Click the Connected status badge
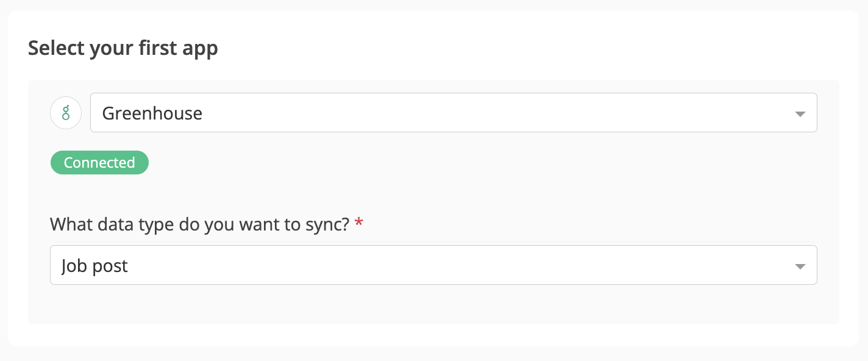The image size is (868, 361). click(x=99, y=163)
